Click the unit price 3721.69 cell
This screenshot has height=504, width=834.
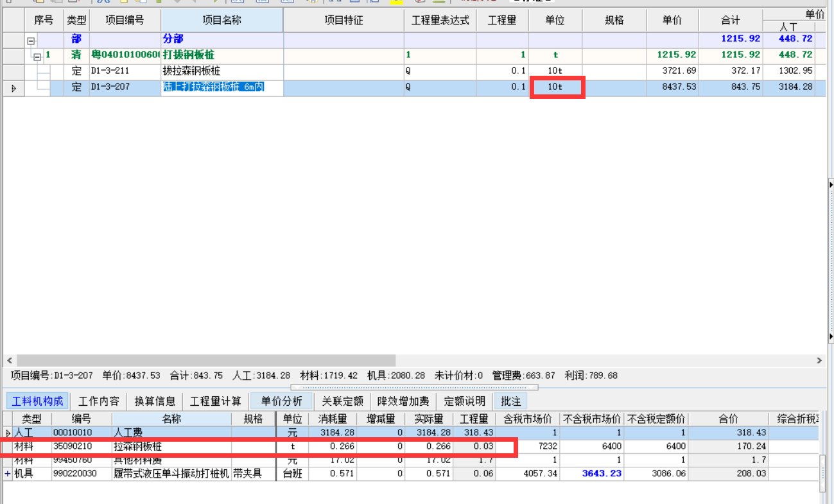click(x=672, y=71)
